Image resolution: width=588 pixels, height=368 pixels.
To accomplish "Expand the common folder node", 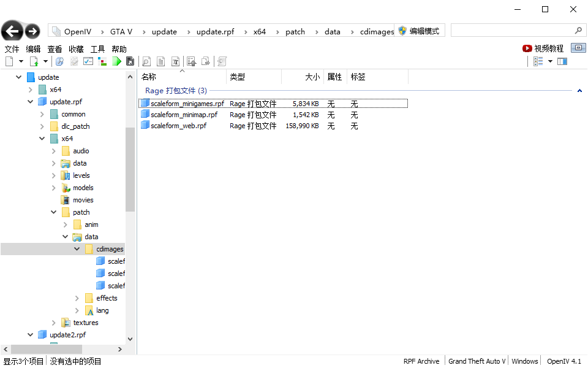I will coord(42,114).
